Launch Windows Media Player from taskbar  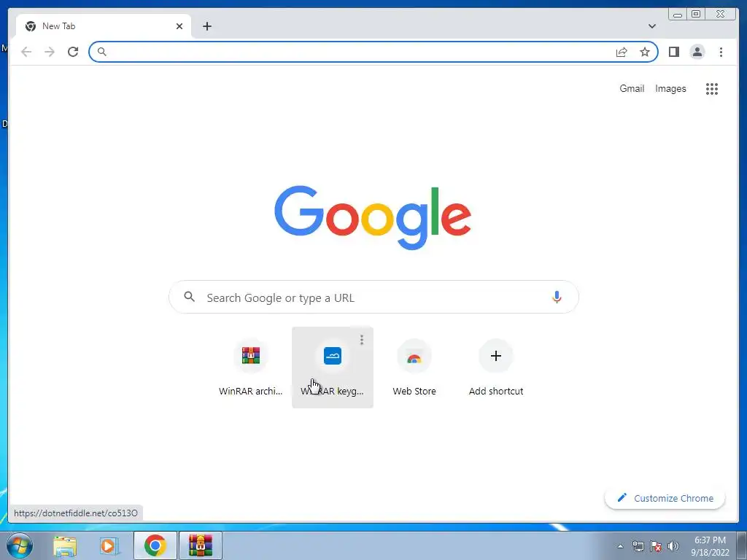pyautogui.click(x=109, y=545)
